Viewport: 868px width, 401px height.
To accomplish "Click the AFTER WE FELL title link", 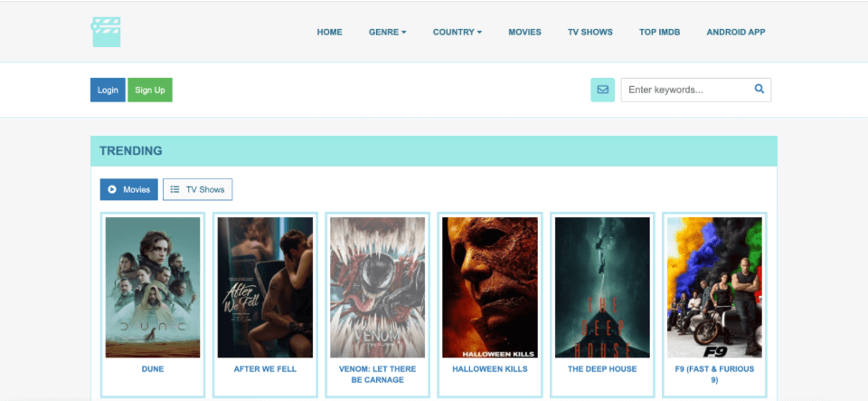I will pyautogui.click(x=265, y=369).
